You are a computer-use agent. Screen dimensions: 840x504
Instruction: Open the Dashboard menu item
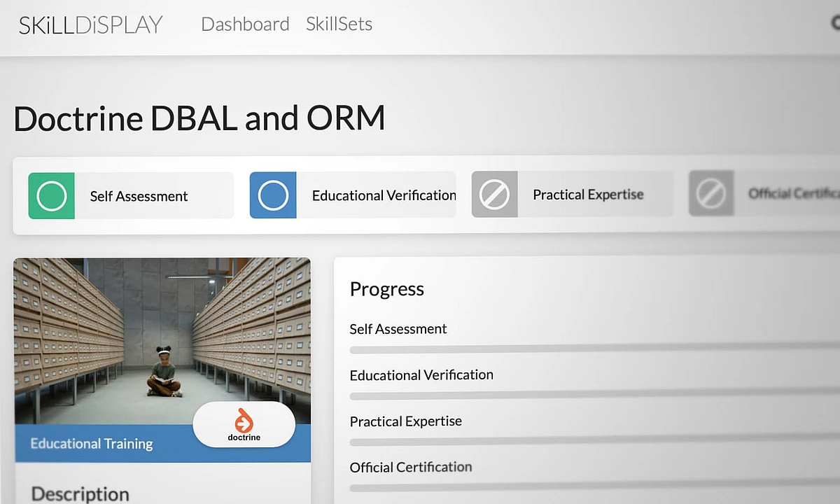[x=245, y=24]
